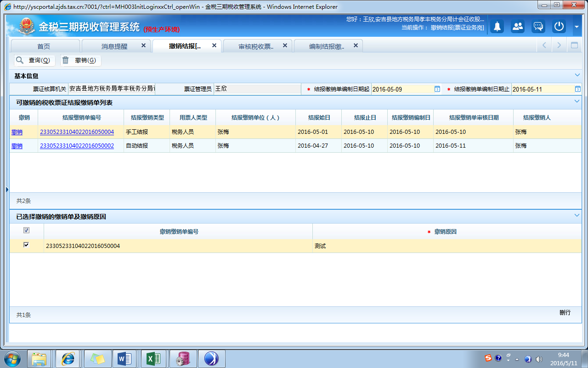Open calendar for 结报缴销单编制日期起
588x368 pixels.
pos(437,89)
